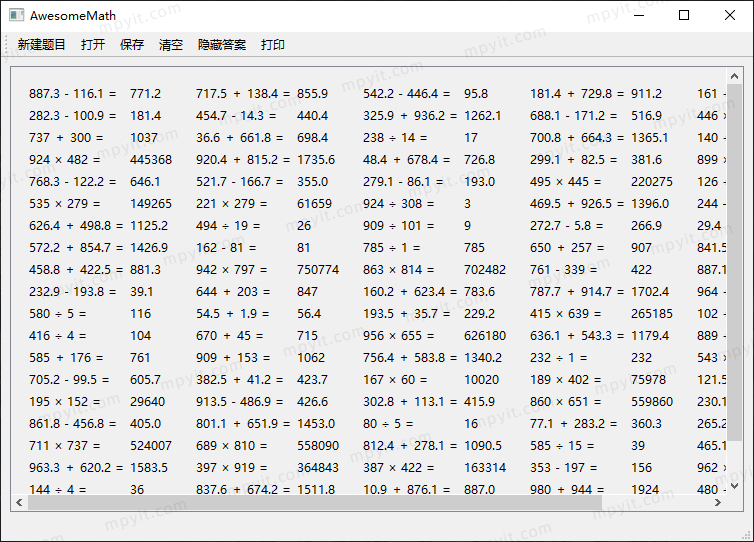The image size is (754, 542).
Task: Click the vertical scrollbar down arrow
Action: click(x=734, y=487)
